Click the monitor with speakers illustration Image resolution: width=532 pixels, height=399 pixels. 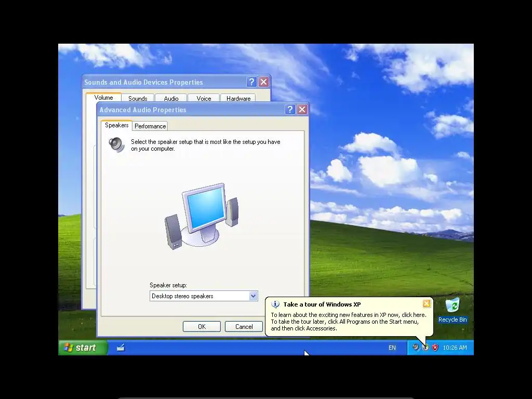202,216
